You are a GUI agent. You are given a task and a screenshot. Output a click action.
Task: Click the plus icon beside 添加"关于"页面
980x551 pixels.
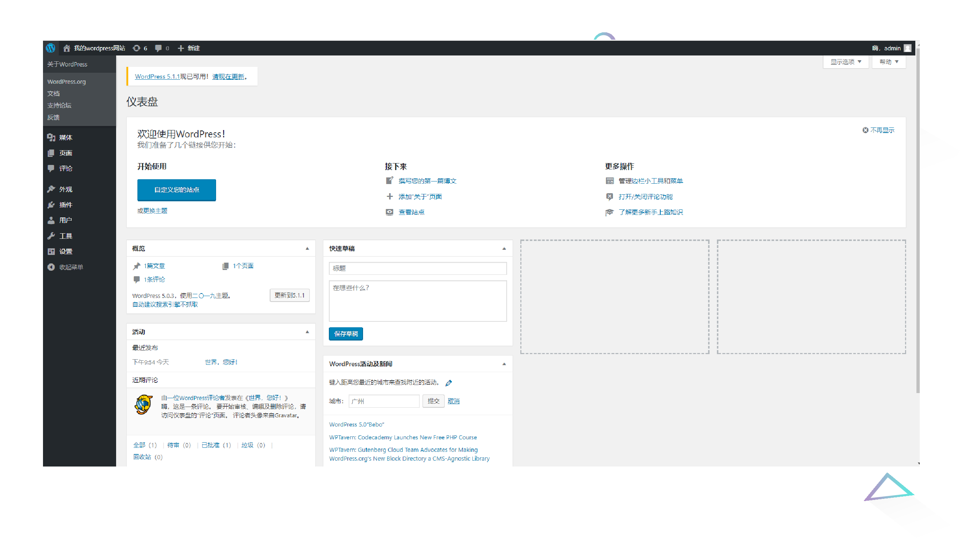389,196
